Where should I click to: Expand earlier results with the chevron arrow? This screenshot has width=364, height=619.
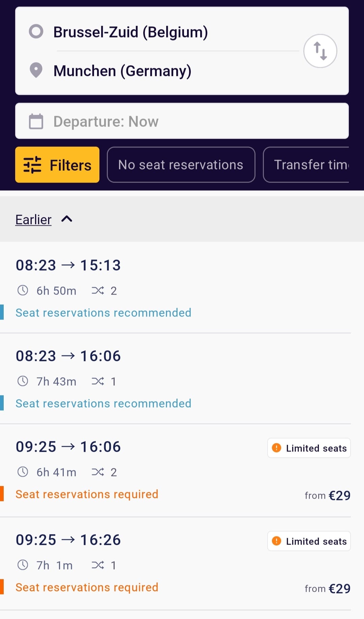(67, 219)
